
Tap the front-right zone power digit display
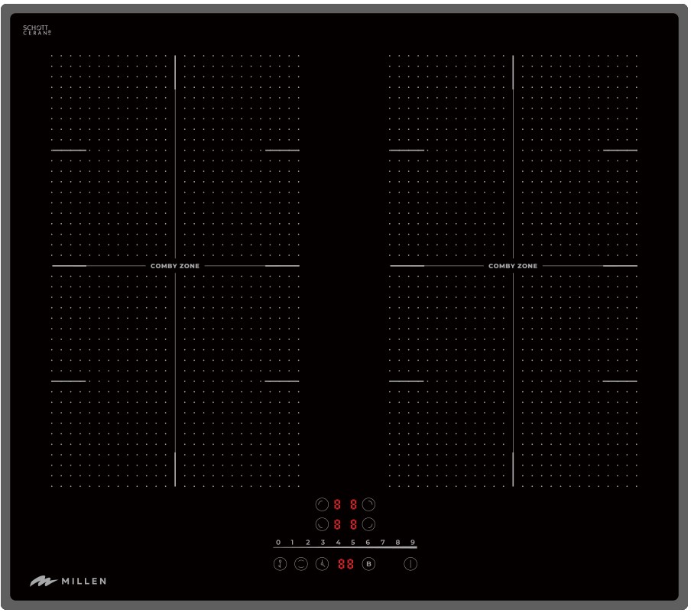(353, 524)
